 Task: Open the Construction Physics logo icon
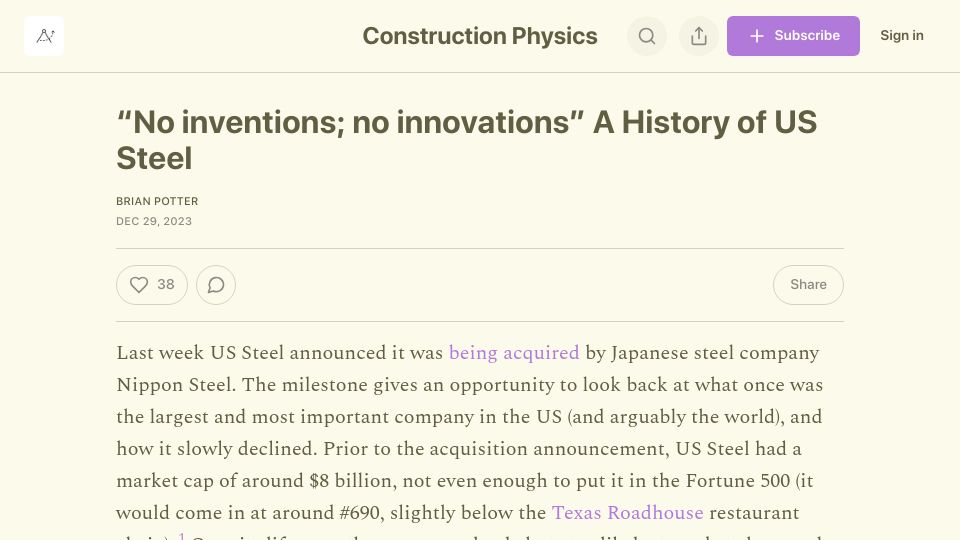[x=44, y=36]
